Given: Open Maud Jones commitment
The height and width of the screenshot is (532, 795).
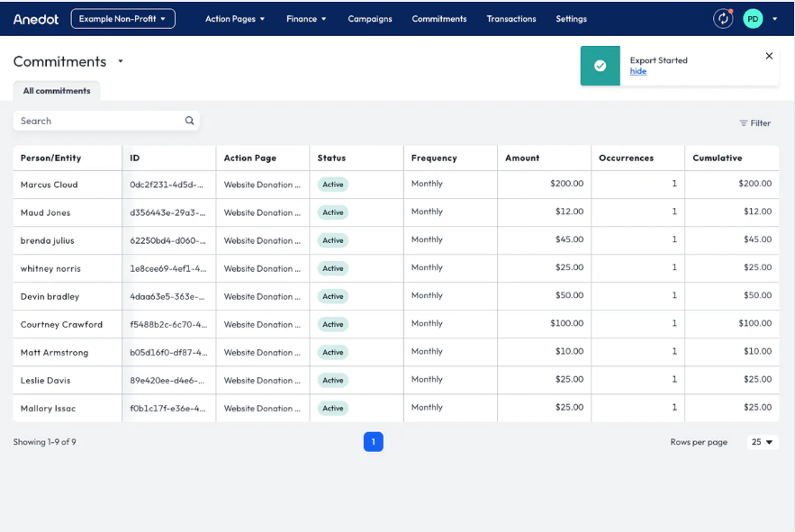Looking at the screenshot, I should (396, 212).
